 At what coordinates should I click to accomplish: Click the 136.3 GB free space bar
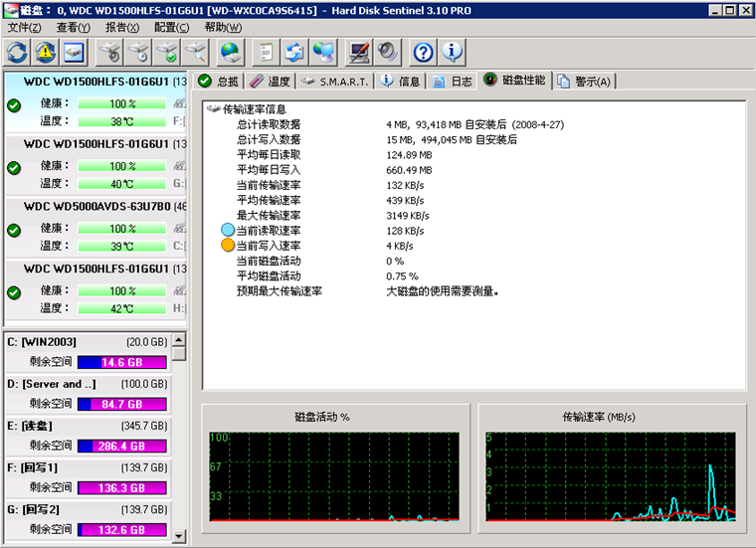coord(122,487)
